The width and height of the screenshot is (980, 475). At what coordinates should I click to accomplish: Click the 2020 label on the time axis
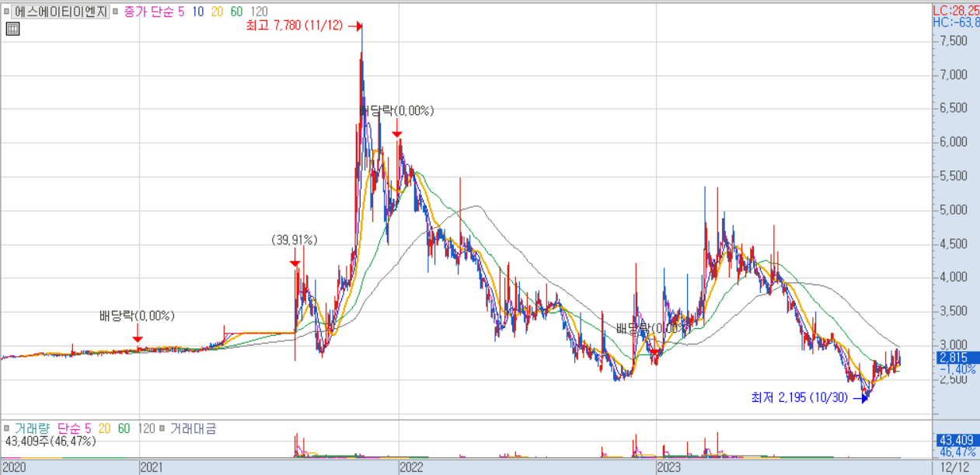pyautogui.click(x=14, y=468)
